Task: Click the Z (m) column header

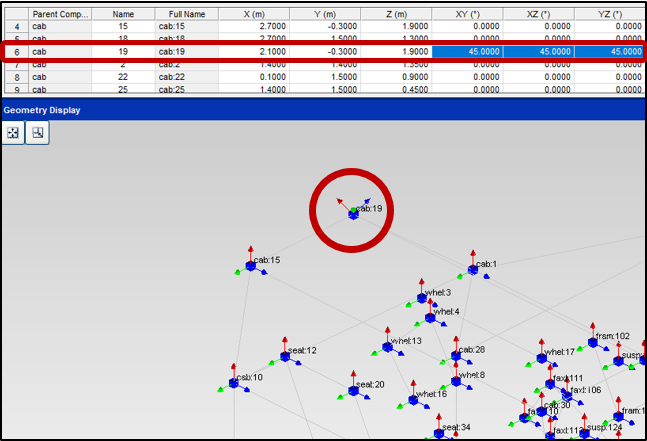Action: 396,14
